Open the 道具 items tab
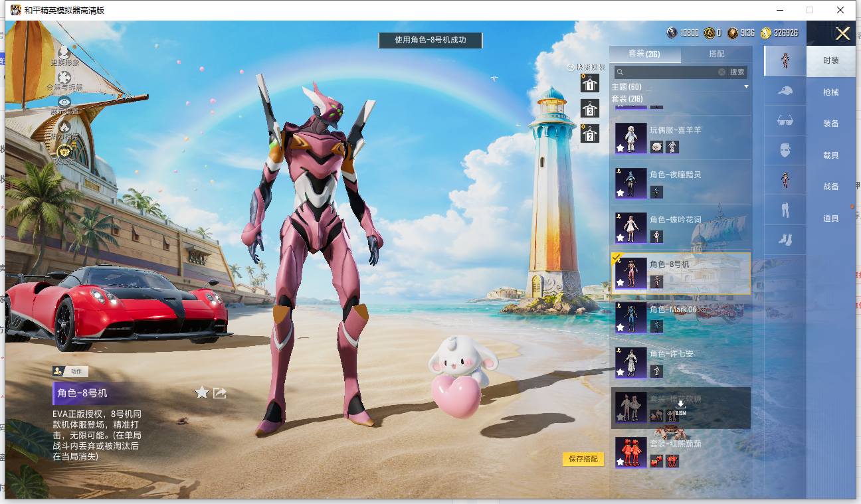 831,218
